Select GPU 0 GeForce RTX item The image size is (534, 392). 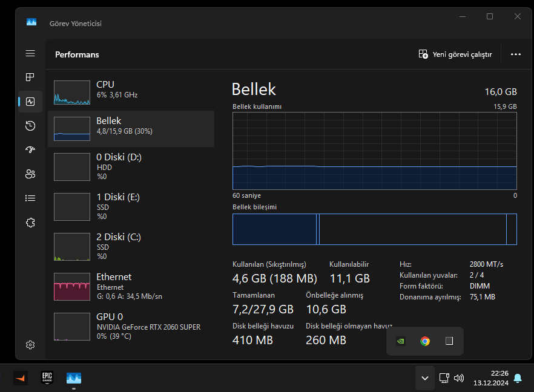pyautogui.click(x=131, y=325)
